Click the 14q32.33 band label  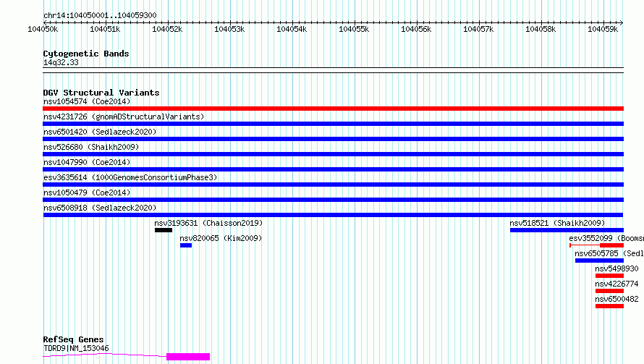pos(61,62)
